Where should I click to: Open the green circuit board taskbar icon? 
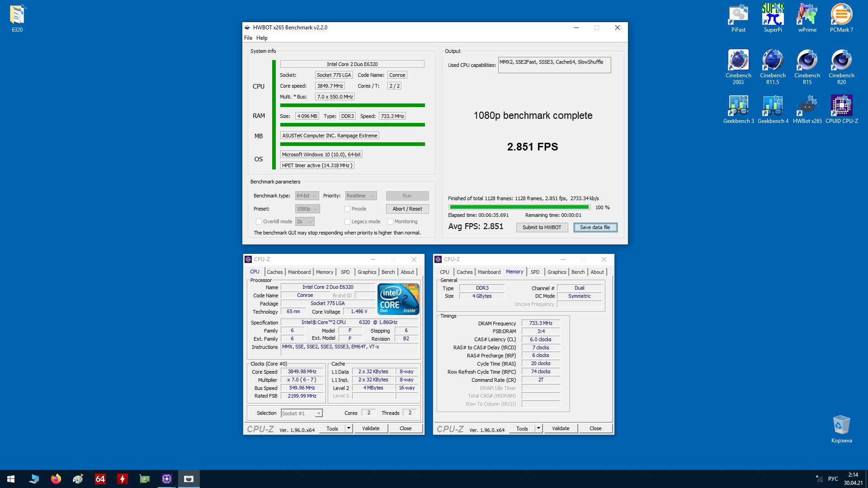[145, 479]
